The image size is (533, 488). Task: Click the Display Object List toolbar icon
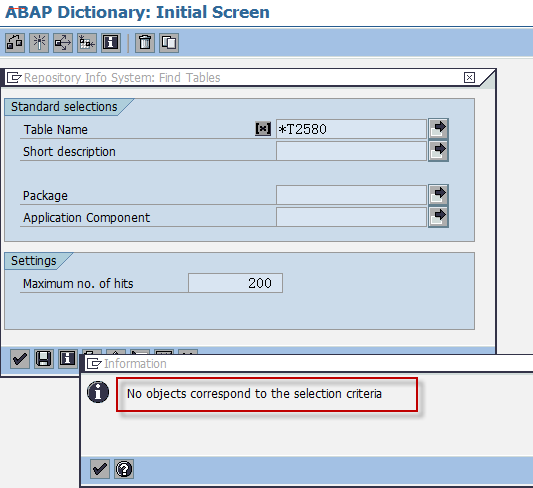tap(87, 43)
